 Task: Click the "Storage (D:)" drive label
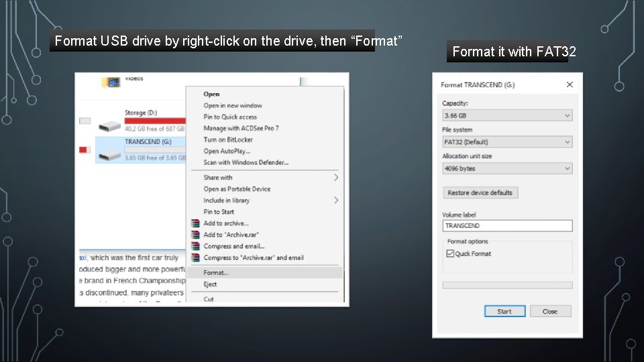(141, 113)
